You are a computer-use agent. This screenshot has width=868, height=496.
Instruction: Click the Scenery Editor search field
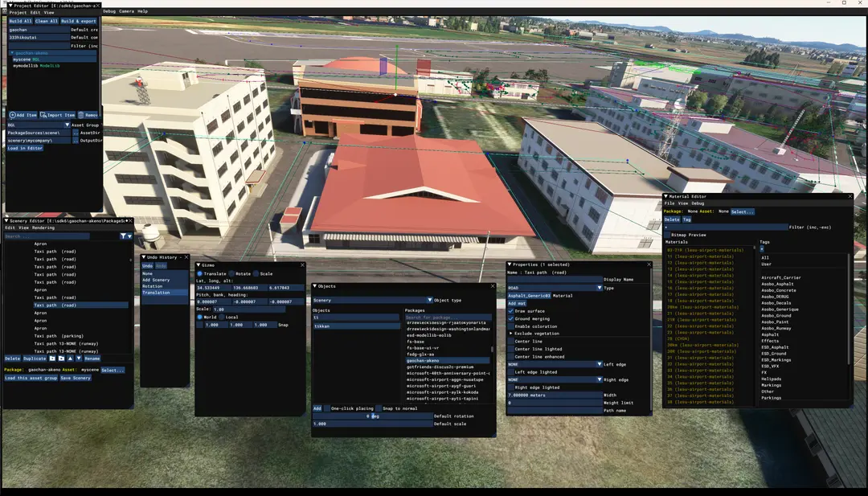click(x=47, y=236)
